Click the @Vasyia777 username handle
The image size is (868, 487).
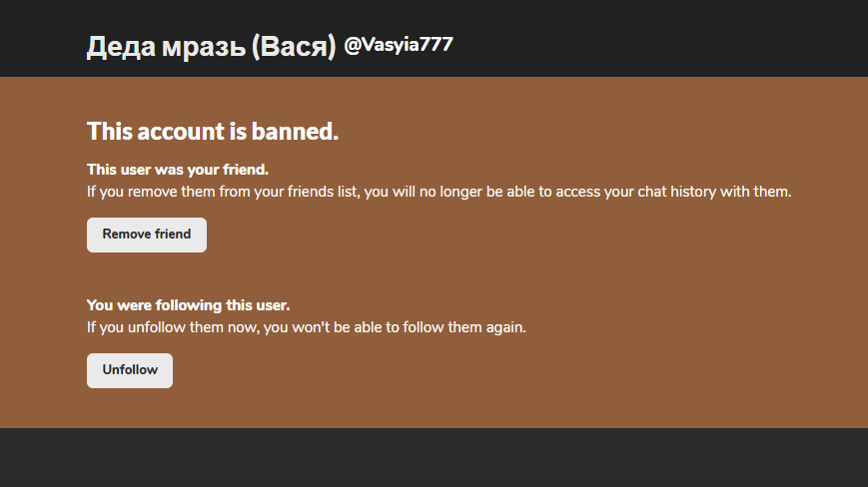[399, 45]
